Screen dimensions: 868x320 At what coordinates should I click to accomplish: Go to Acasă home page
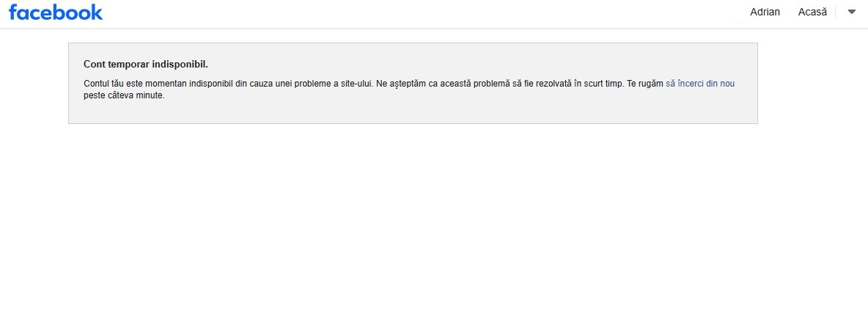[812, 12]
